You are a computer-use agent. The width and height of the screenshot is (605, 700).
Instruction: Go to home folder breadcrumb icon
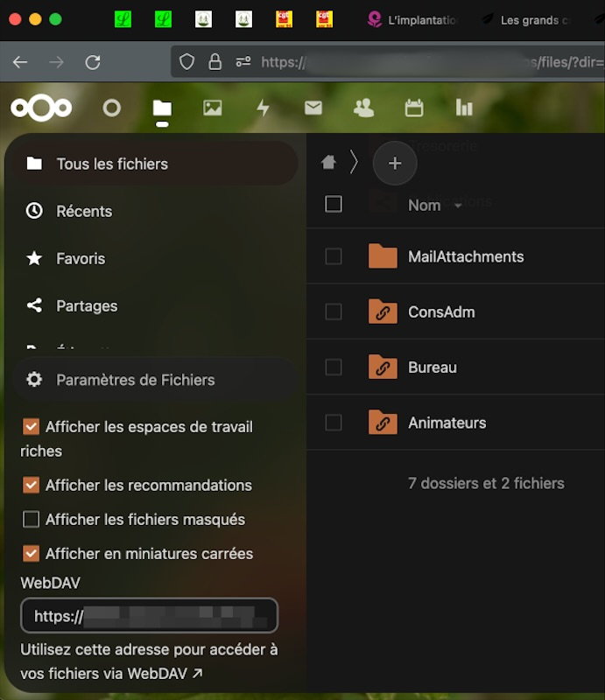point(328,163)
